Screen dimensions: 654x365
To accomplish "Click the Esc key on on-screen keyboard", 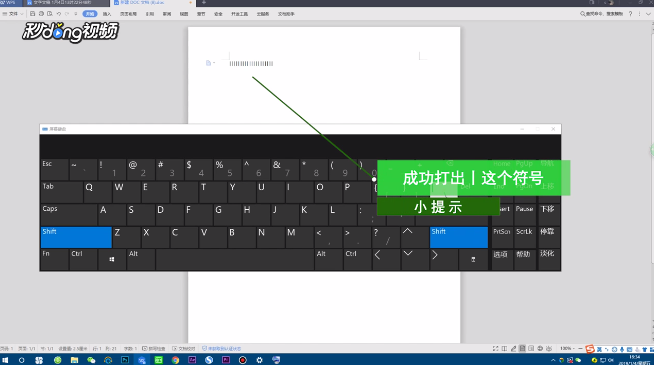I will 54,169.
